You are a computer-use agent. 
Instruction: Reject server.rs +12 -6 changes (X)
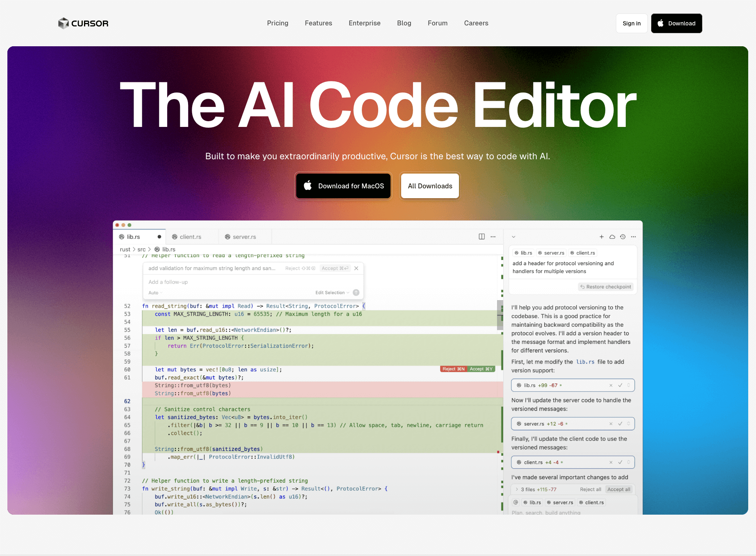coord(611,424)
